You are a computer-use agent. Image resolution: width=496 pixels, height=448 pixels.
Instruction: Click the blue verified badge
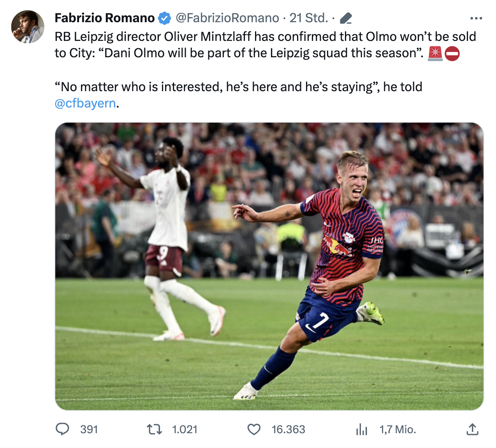[164, 18]
